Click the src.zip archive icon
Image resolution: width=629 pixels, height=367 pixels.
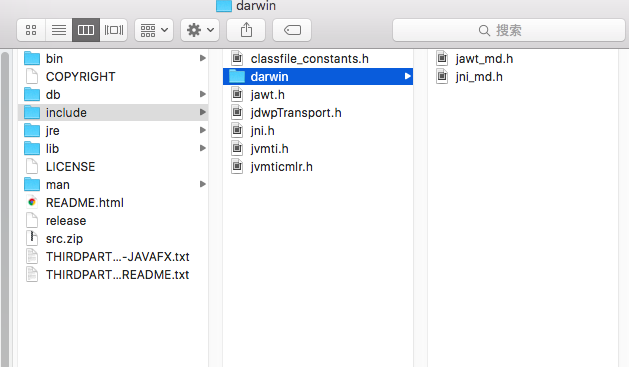(32, 238)
